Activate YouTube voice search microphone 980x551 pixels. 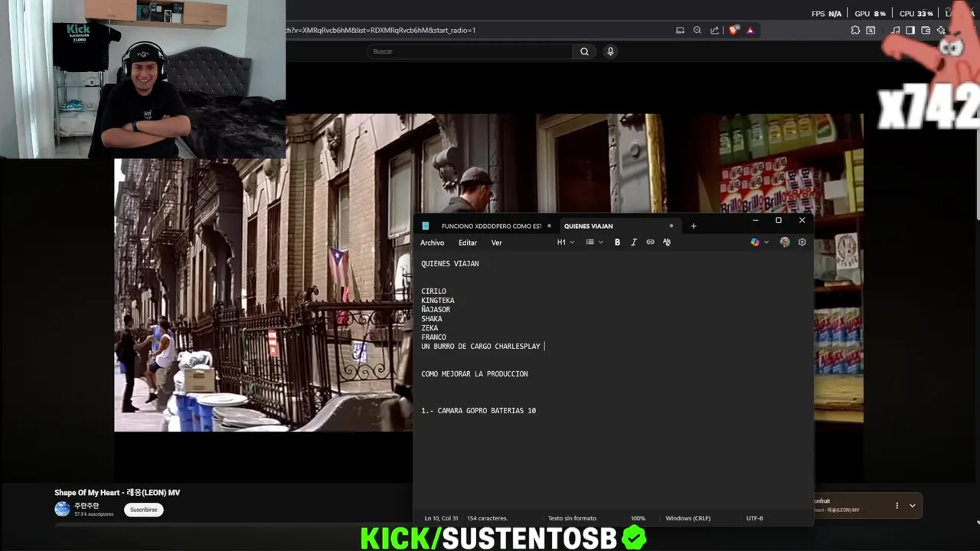[x=610, y=51]
